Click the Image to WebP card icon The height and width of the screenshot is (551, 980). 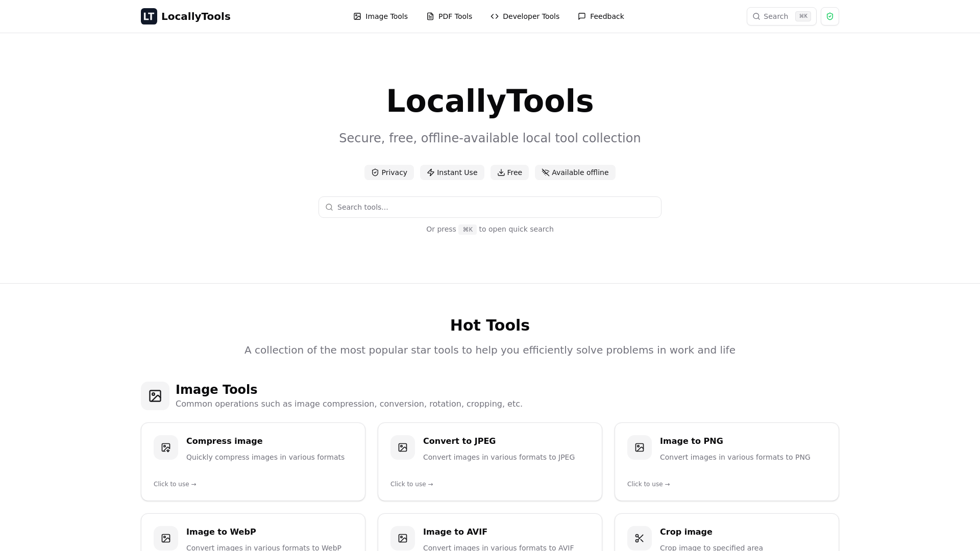point(166,538)
